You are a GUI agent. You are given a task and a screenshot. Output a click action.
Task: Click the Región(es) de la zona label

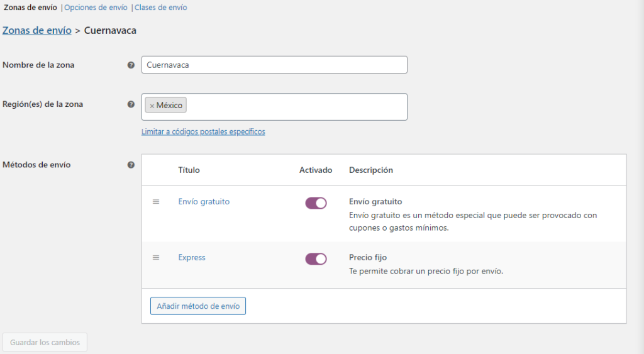pyautogui.click(x=43, y=104)
